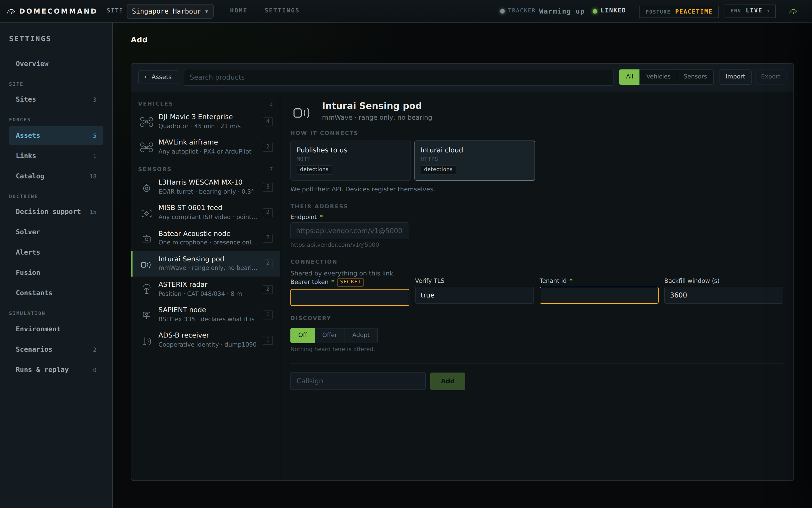Viewport: 812px width, 508px height.
Task: Click the Endpoint input field
Action: pyautogui.click(x=350, y=231)
